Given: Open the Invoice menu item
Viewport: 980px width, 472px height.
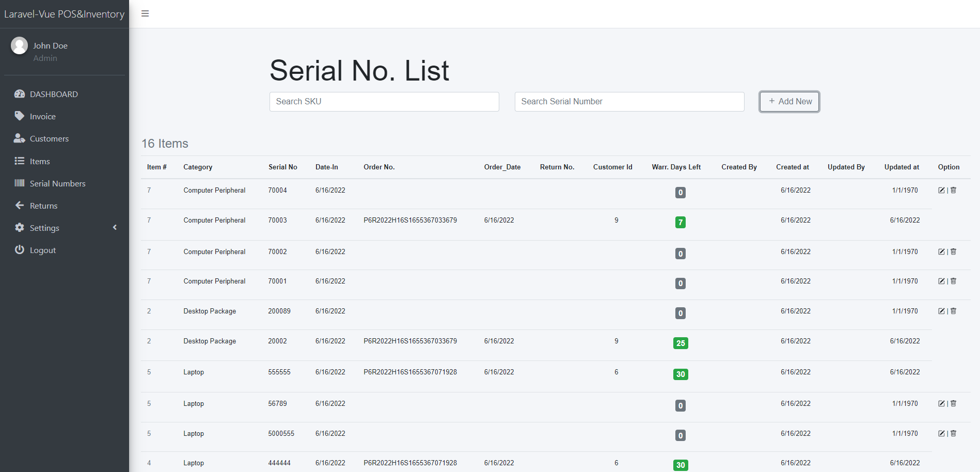Looking at the screenshot, I should tap(65, 116).
